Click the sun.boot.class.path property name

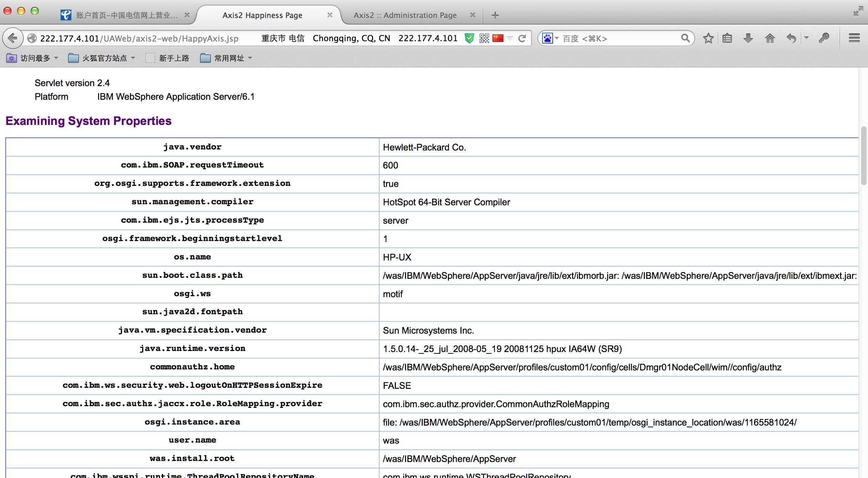coord(192,275)
